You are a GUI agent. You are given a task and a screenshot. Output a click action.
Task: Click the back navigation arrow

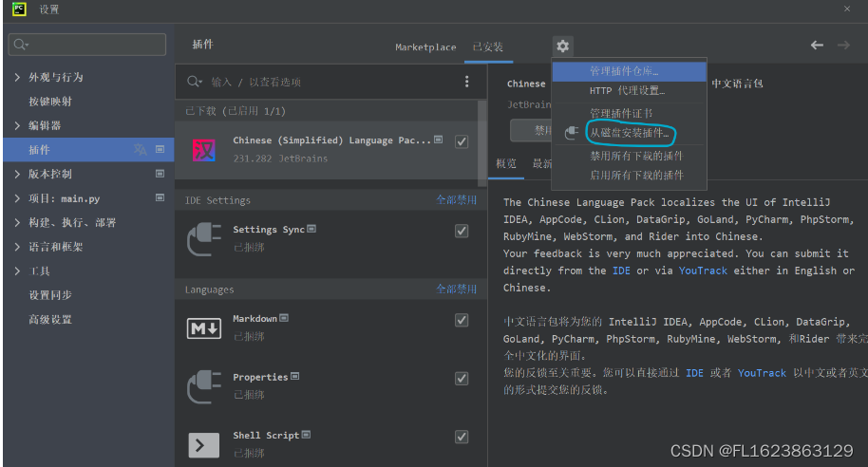point(817,46)
